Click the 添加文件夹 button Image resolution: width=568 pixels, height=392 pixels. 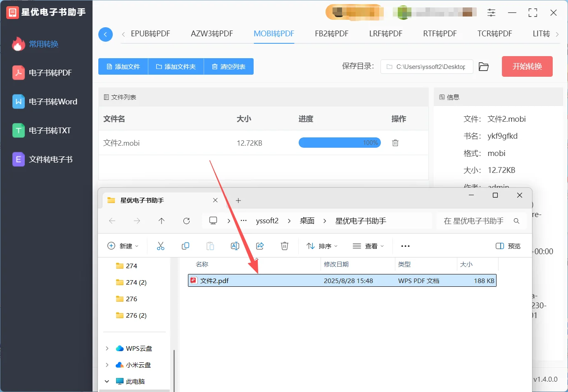[x=176, y=66]
